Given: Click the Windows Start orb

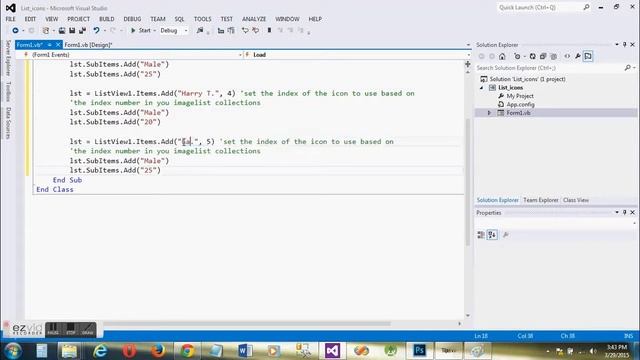Looking at the screenshot, I should tap(13, 351).
